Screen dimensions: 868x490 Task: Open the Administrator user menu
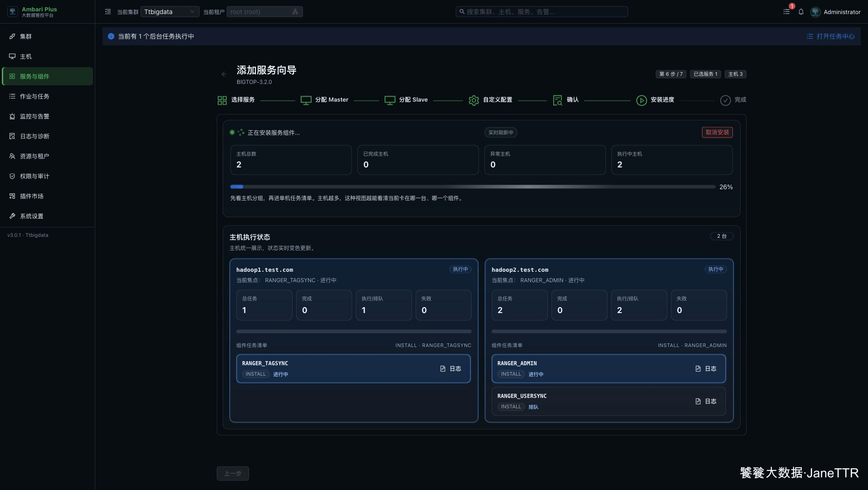pos(835,12)
